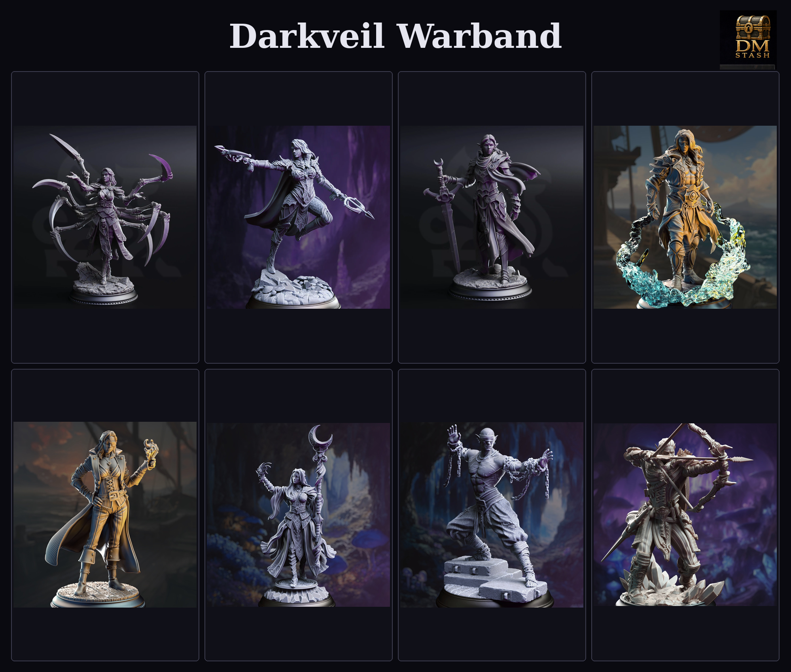Screen dimensions: 791x672
Task: Open the blindfolded chained monk miniature
Action: click(x=492, y=515)
